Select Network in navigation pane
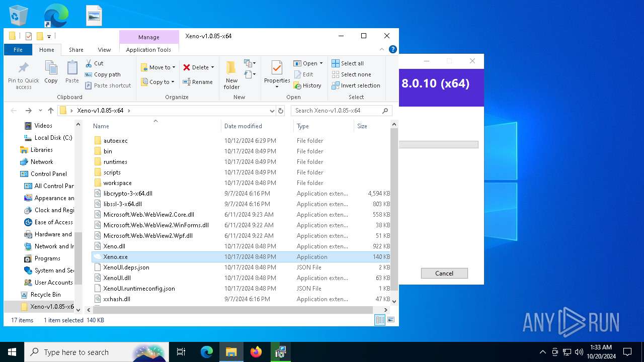 [x=36, y=162]
